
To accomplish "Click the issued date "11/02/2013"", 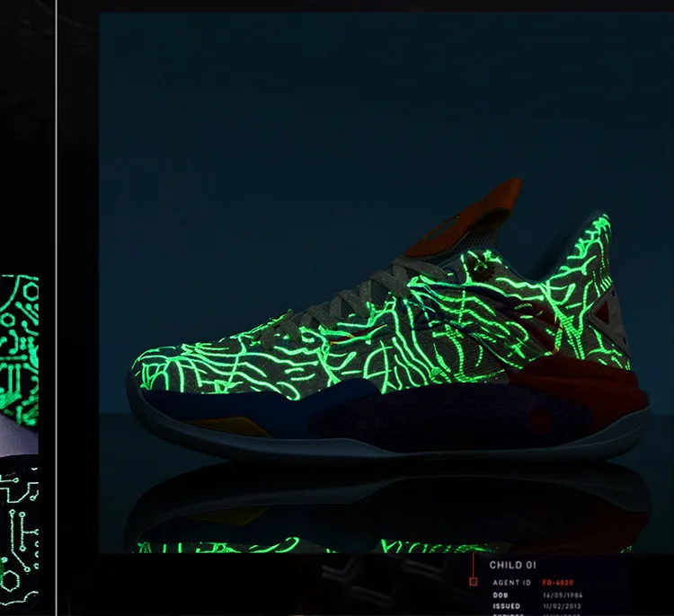I will pyautogui.click(x=562, y=606).
